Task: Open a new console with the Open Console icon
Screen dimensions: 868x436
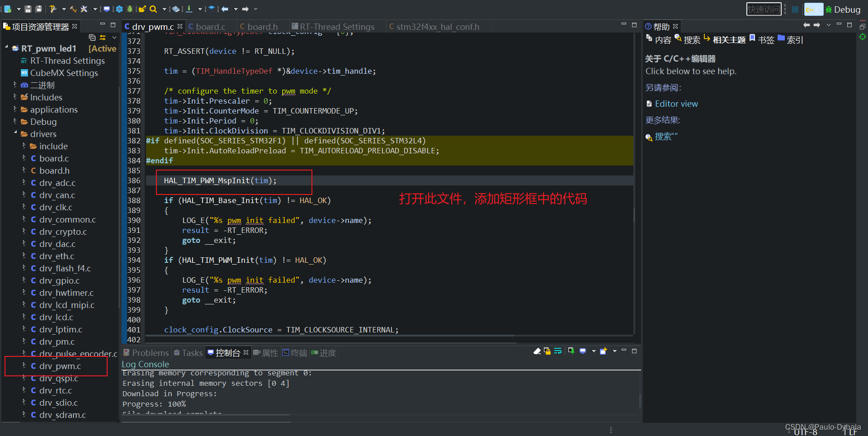Action: [603, 351]
